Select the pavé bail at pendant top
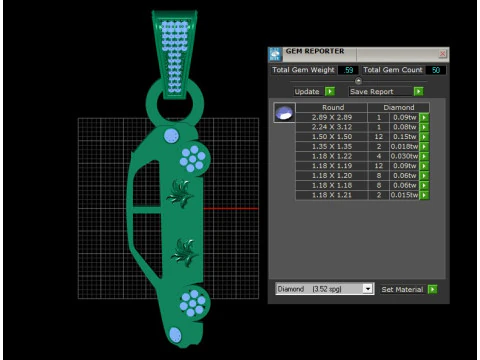 pos(175,54)
